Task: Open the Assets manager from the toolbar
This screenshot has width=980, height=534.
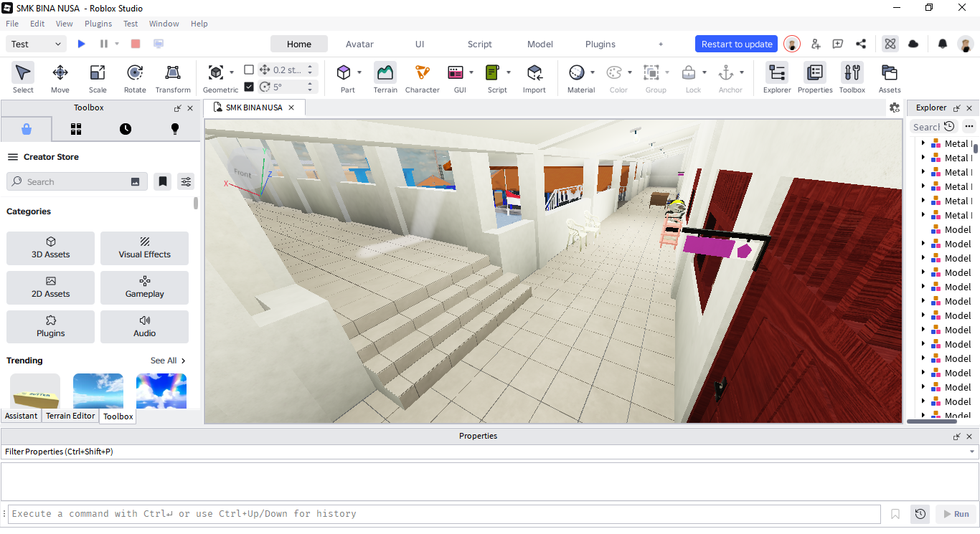Action: [x=890, y=78]
